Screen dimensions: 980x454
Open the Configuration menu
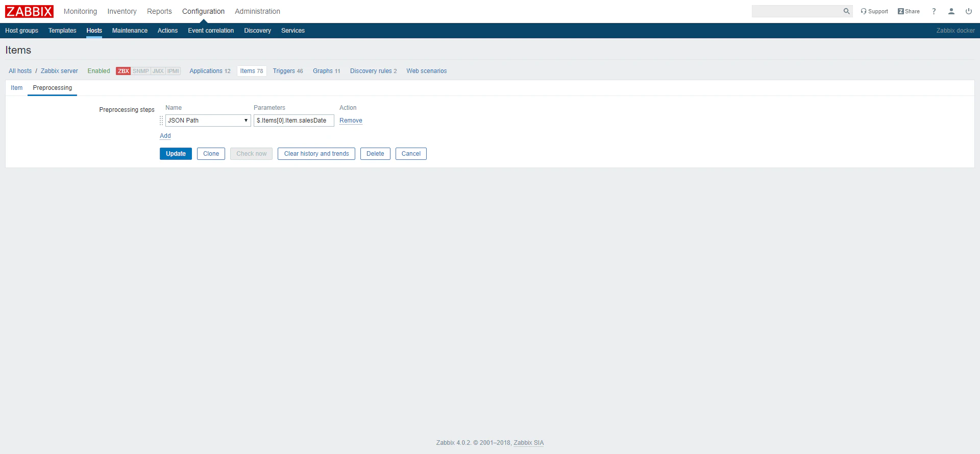(203, 11)
